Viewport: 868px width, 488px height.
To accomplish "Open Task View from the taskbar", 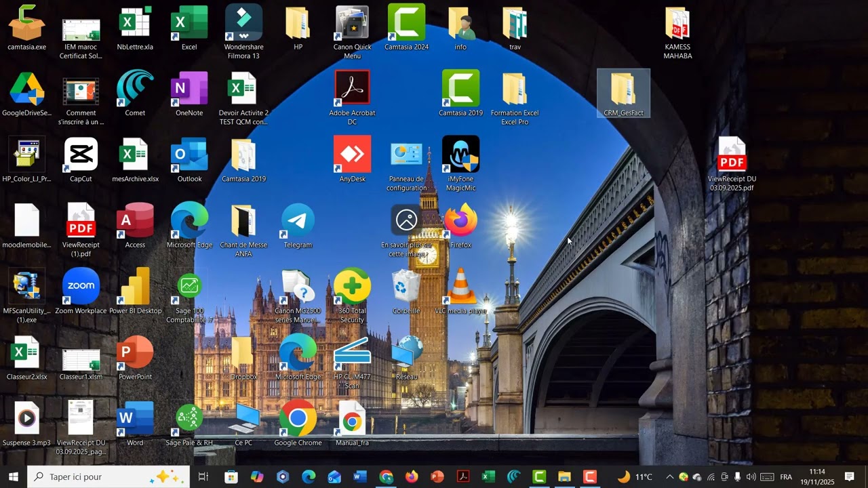I will coord(203,477).
